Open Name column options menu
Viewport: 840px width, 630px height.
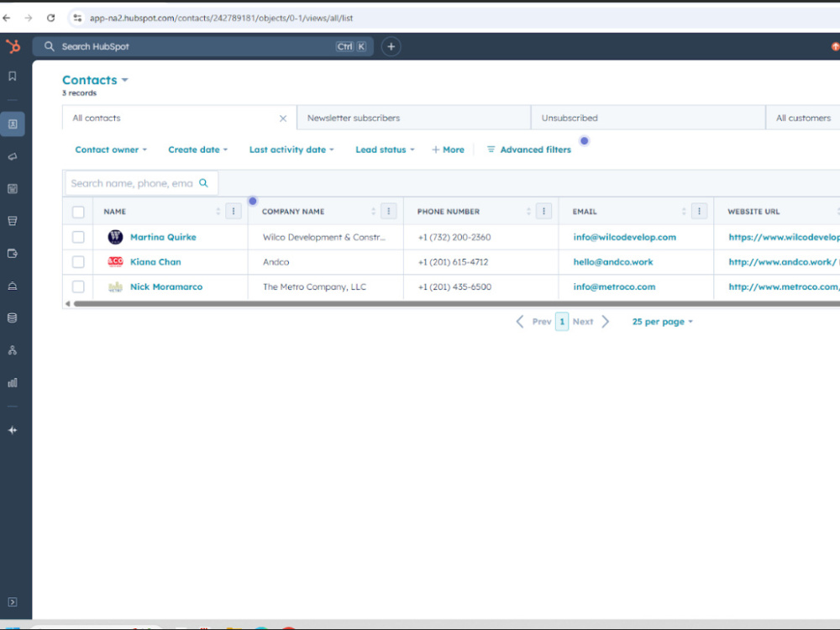click(x=234, y=211)
